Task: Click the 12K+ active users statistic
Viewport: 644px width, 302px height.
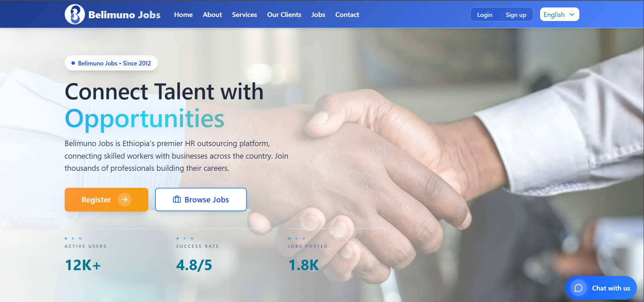Action: pyautogui.click(x=83, y=265)
